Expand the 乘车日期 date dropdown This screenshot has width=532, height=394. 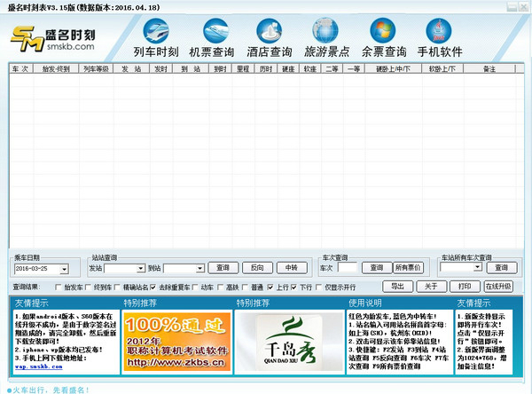click(64, 270)
